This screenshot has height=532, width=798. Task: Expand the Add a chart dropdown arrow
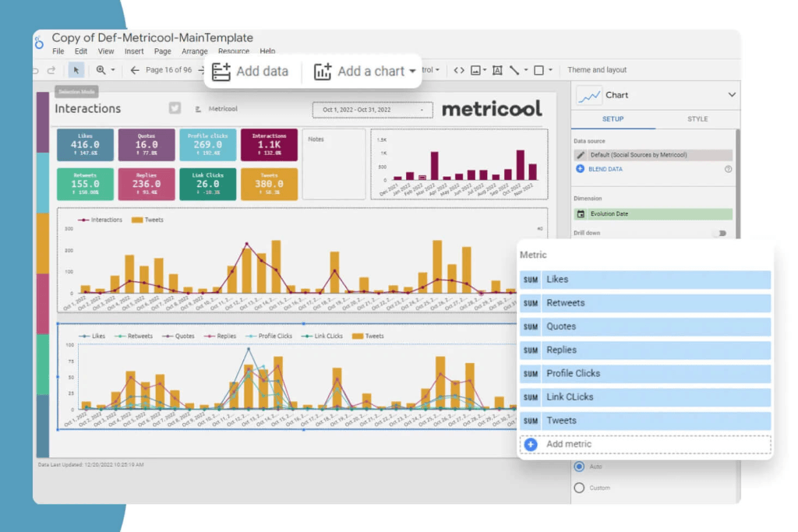412,71
